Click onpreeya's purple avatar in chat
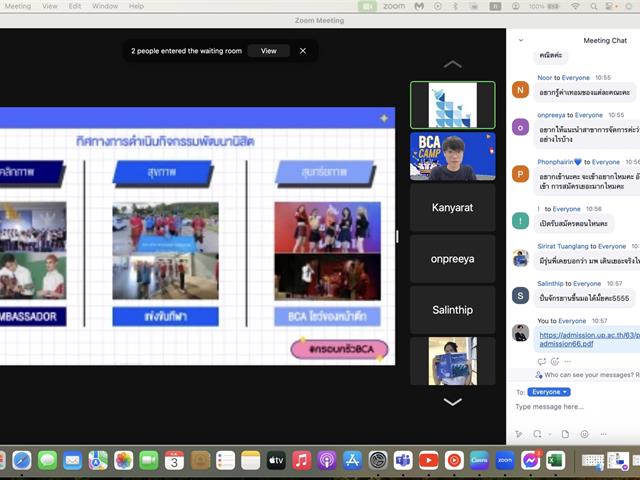640x480 pixels. click(520, 127)
